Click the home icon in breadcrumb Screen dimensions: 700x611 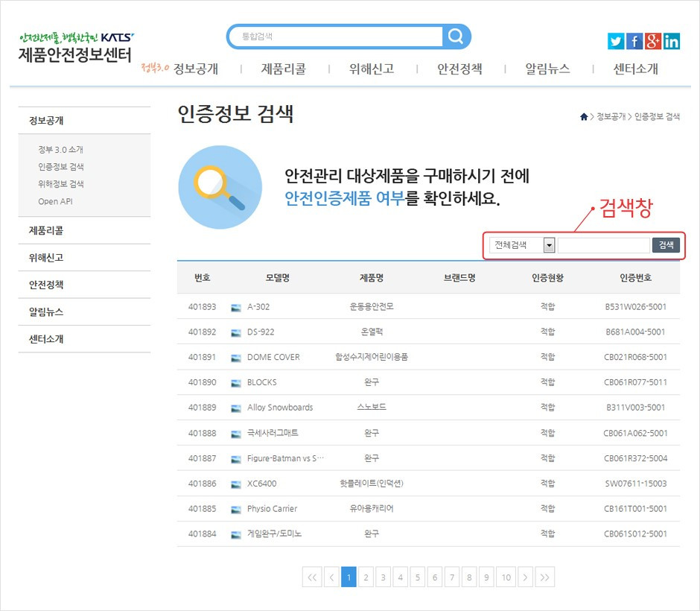click(584, 116)
